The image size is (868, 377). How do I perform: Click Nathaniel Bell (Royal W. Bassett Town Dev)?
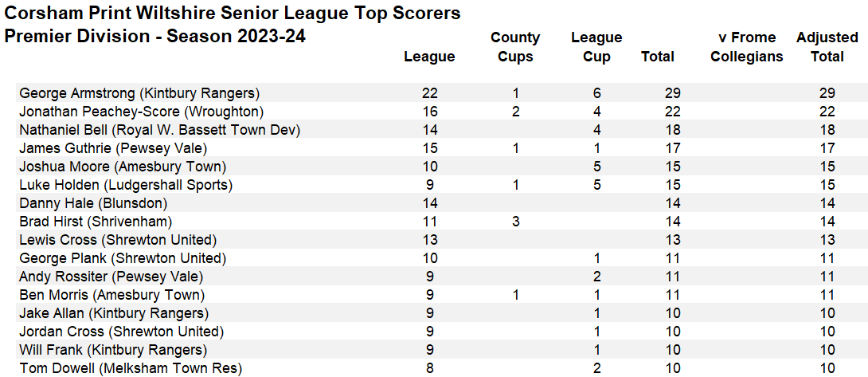pyautogui.click(x=159, y=130)
